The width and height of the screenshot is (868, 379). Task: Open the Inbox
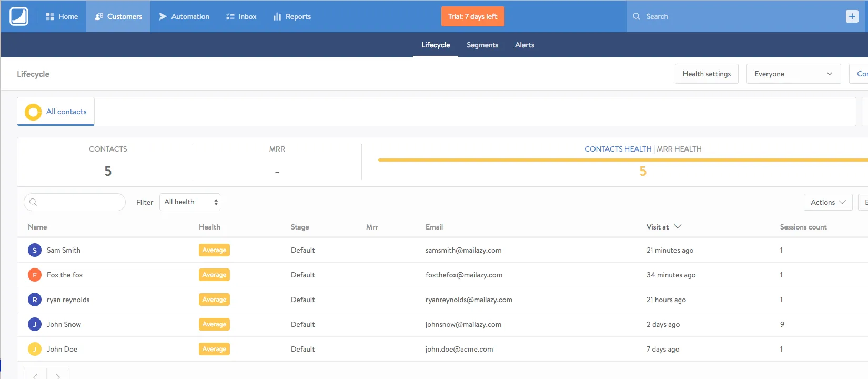tap(241, 16)
